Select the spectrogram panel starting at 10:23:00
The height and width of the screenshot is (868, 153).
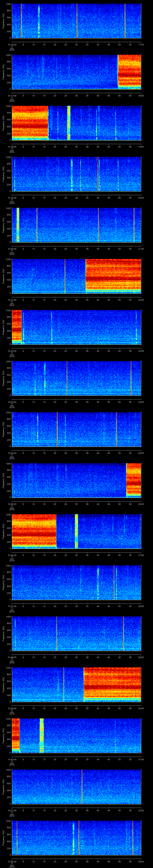[x=76, y=378]
